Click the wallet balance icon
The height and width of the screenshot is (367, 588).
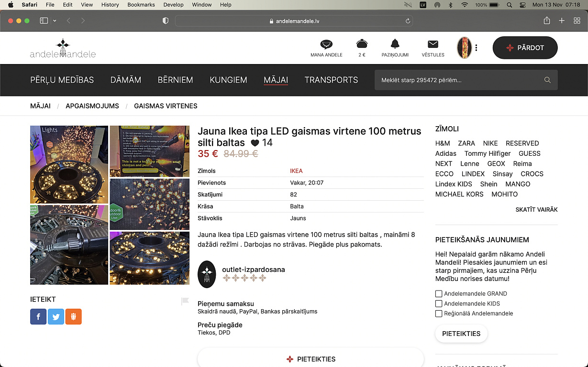coord(362,44)
